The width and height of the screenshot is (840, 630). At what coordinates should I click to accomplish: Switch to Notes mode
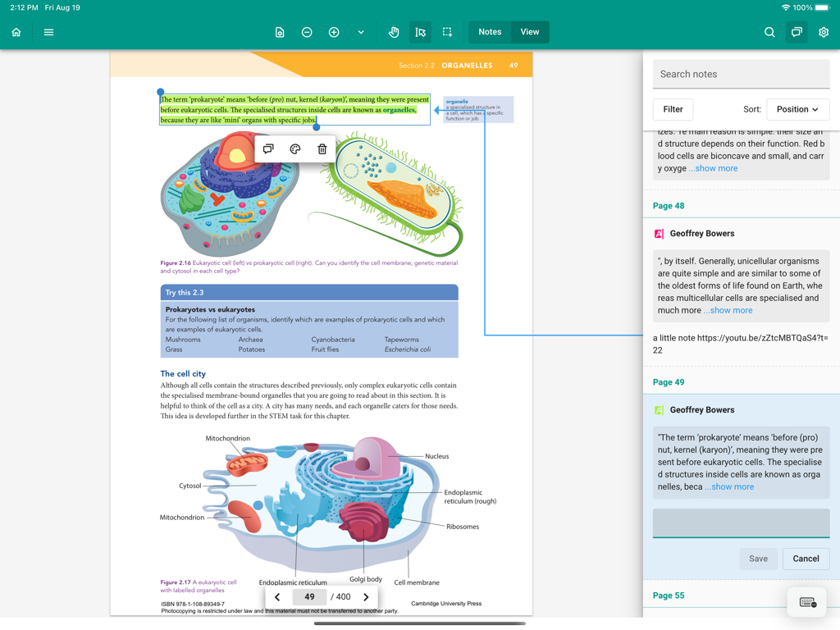tap(490, 32)
